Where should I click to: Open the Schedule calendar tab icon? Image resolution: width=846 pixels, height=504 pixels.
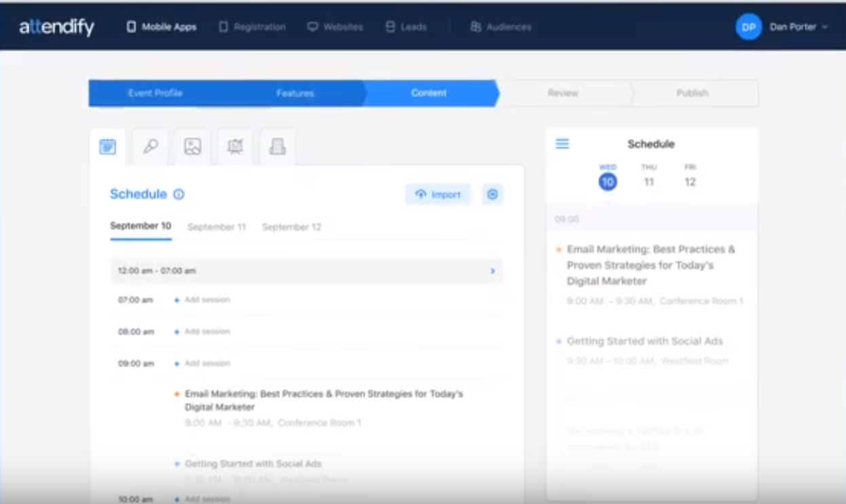tap(108, 147)
